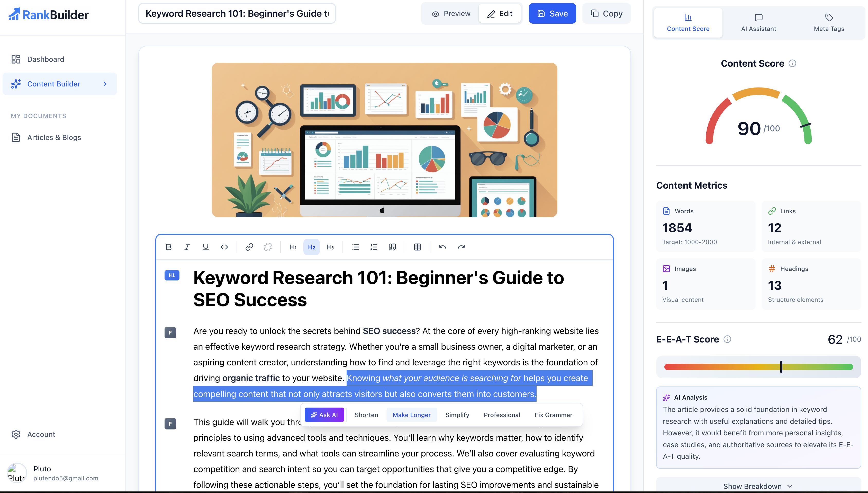The height and width of the screenshot is (493, 868).
Task: Save the document
Action: [x=552, y=14]
